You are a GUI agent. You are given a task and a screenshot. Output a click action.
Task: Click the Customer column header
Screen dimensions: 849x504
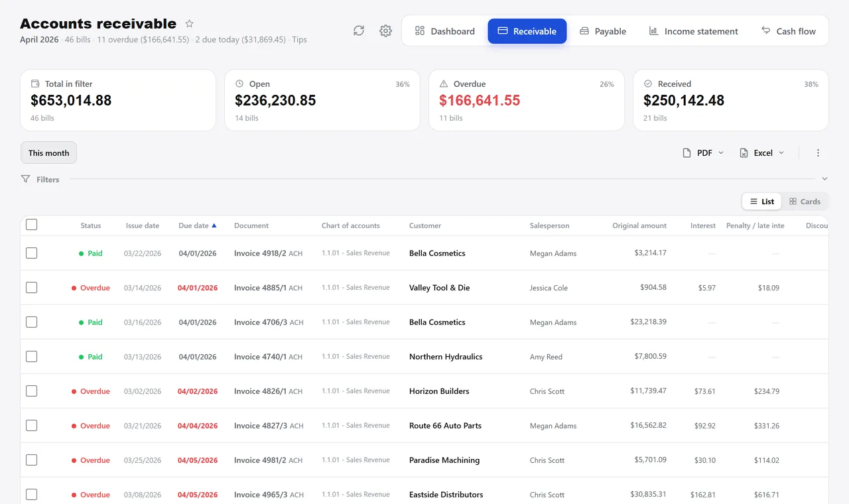425,225
